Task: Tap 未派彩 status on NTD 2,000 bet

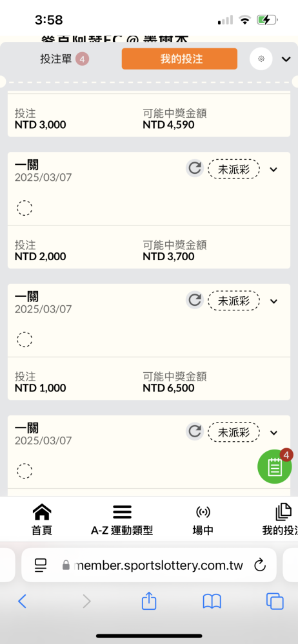Action: (233, 169)
